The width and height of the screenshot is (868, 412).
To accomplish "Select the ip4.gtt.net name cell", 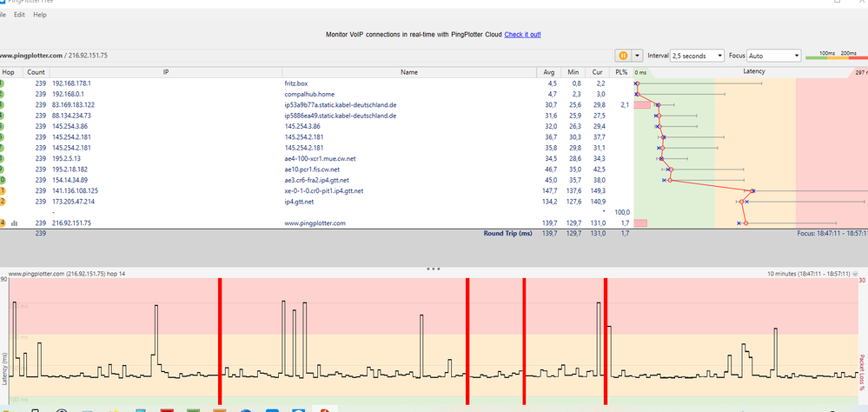I will pyautogui.click(x=300, y=202).
